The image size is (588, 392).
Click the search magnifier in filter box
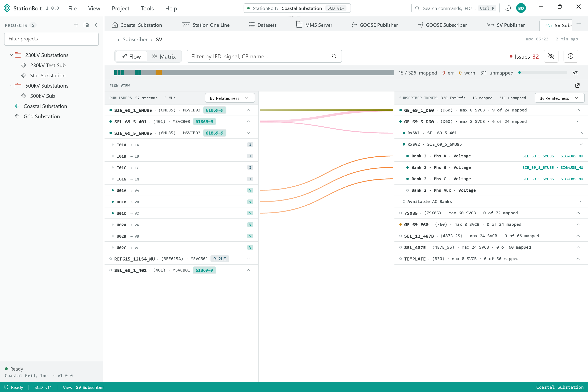tap(334, 56)
